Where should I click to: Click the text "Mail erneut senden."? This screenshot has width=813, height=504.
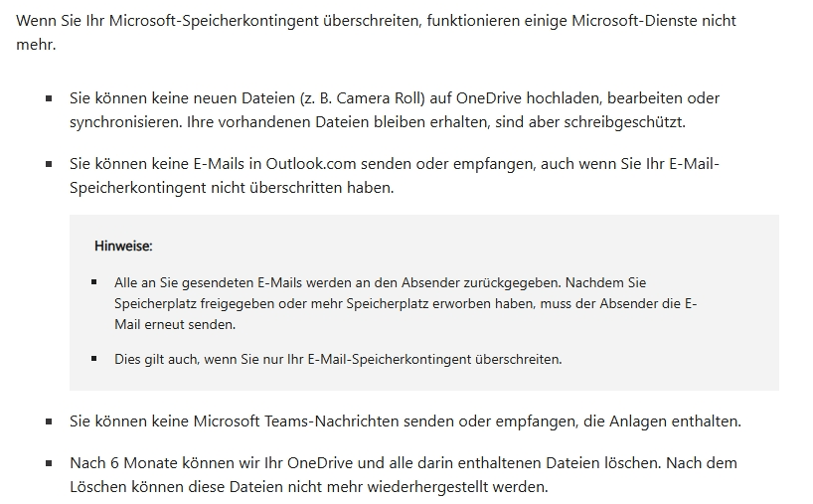[x=175, y=325]
